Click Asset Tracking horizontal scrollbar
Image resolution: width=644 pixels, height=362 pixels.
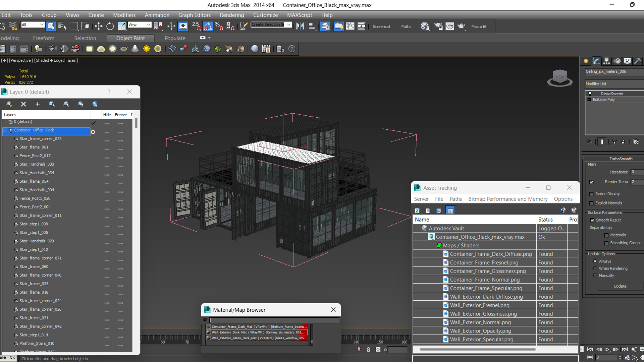(478, 349)
